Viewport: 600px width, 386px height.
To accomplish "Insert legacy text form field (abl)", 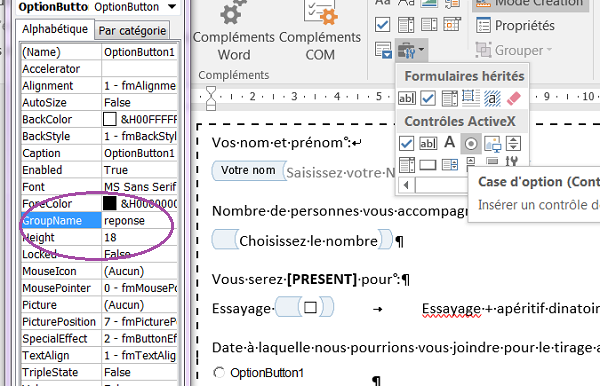I will tap(406, 98).
